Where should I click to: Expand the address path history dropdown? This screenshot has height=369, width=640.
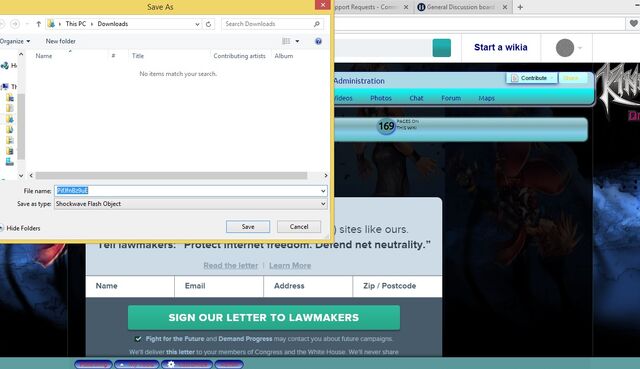point(197,24)
